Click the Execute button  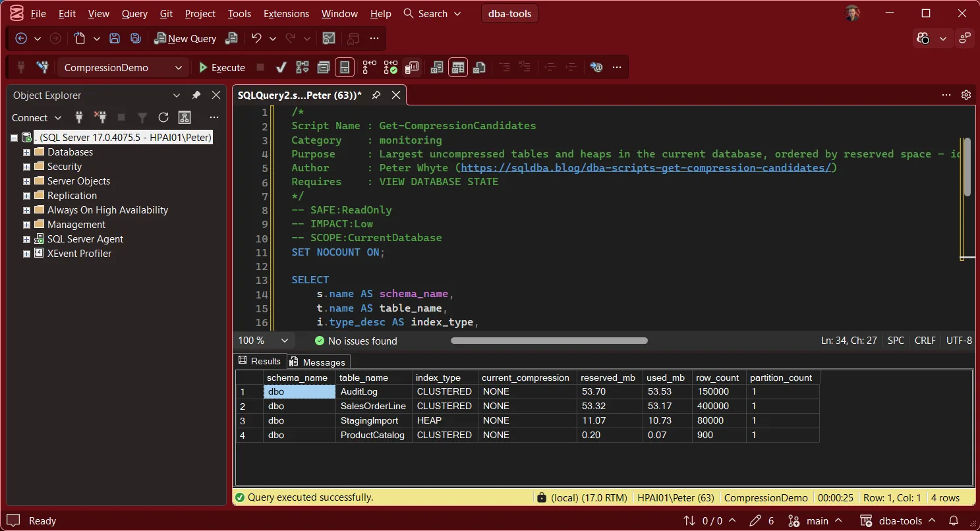click(x=222, y=67)
